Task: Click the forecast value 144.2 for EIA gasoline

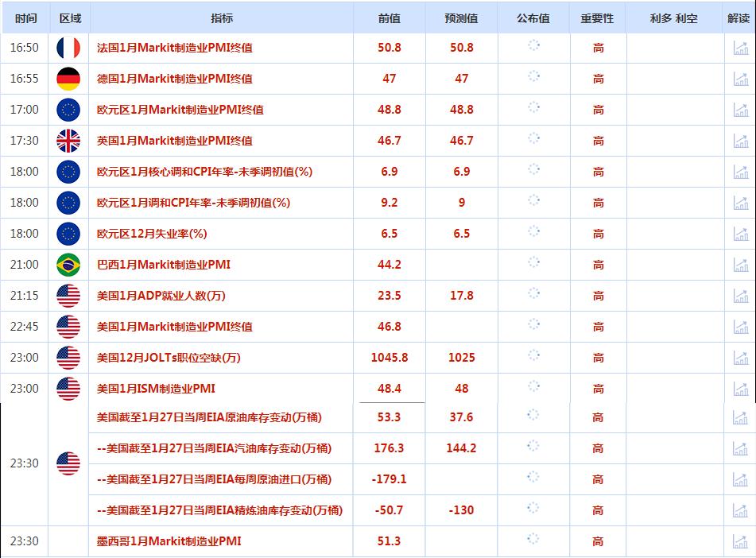Action: point(459,448)
